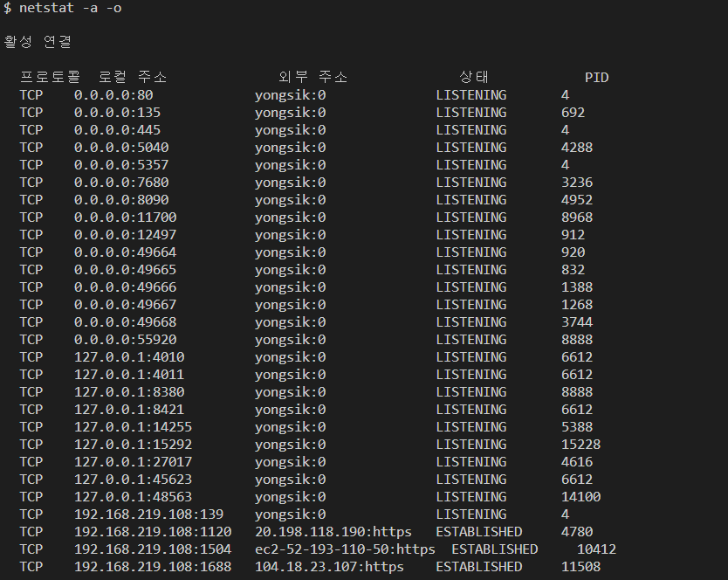
Task: Click local address 0.0.0.0:7680
Action: coord(121,183)
